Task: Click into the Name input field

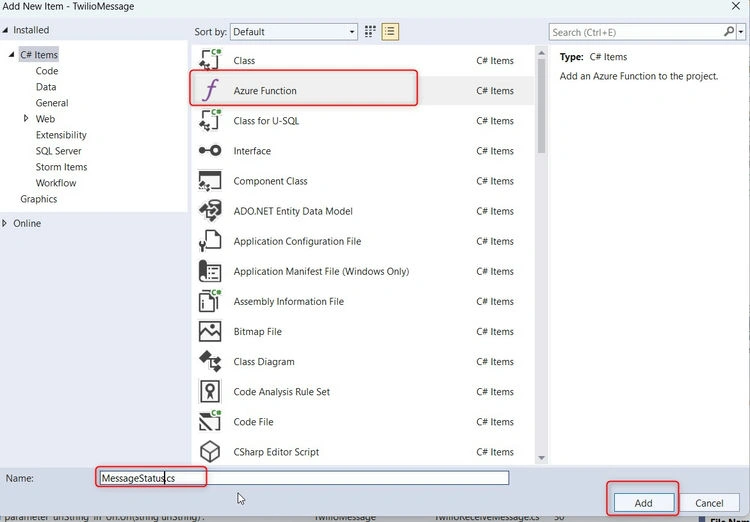Action: (x=304, y=478)
